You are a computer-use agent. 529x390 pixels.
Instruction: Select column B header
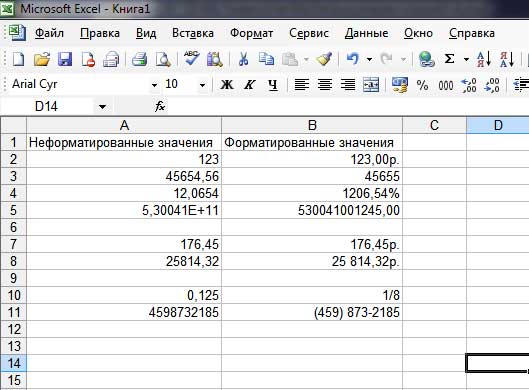click(x=312, y=125)
